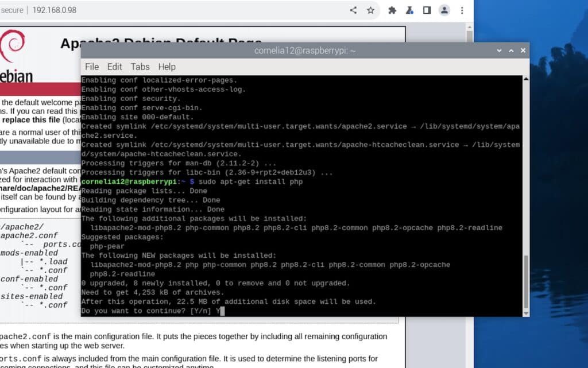Open Chrome Labs flask icon
The height and width of the screenshot is (368, 588).
(x=409, y=10)
